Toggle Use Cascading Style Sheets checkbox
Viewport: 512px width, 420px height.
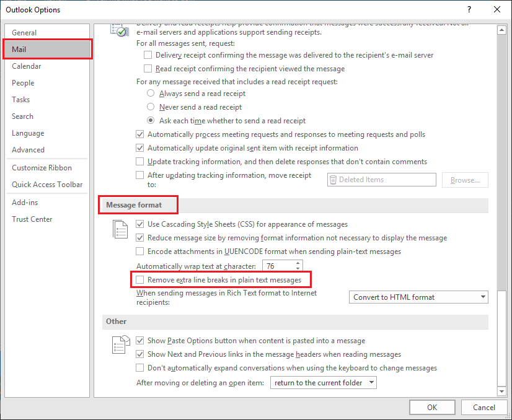coord(139,224)
